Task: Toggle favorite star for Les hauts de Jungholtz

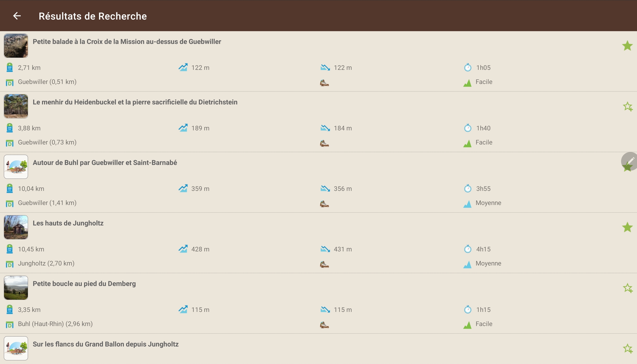Action: (x=627, y=227)
